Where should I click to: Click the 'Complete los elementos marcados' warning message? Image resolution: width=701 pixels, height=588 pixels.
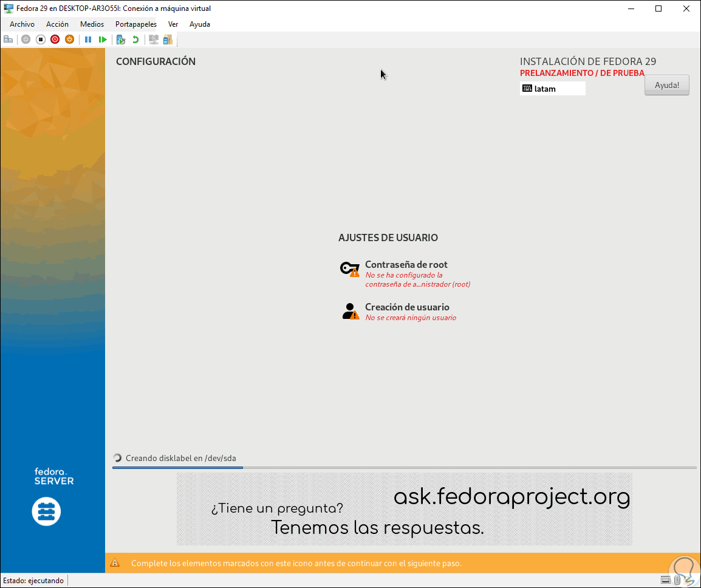click(x=296, y=563)
